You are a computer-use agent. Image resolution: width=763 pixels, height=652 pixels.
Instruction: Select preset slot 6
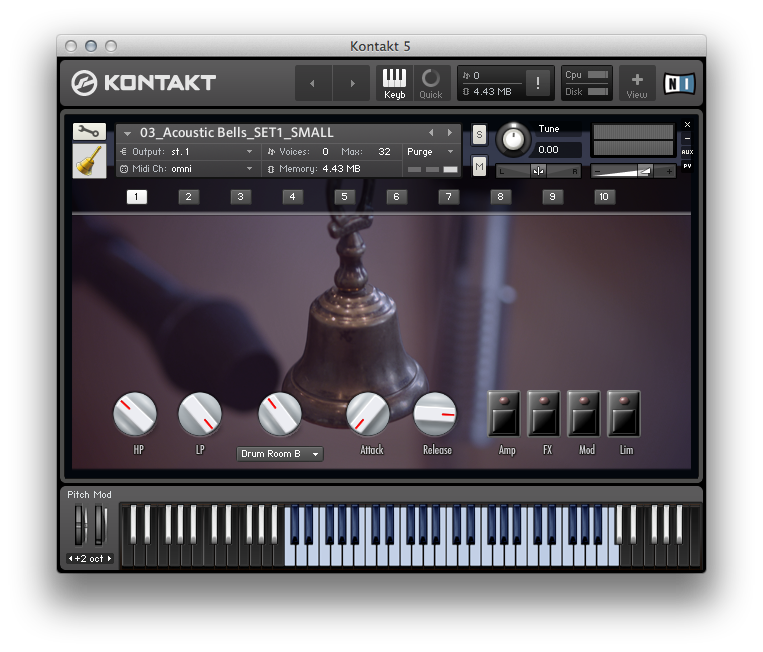[x=397, y=197]
